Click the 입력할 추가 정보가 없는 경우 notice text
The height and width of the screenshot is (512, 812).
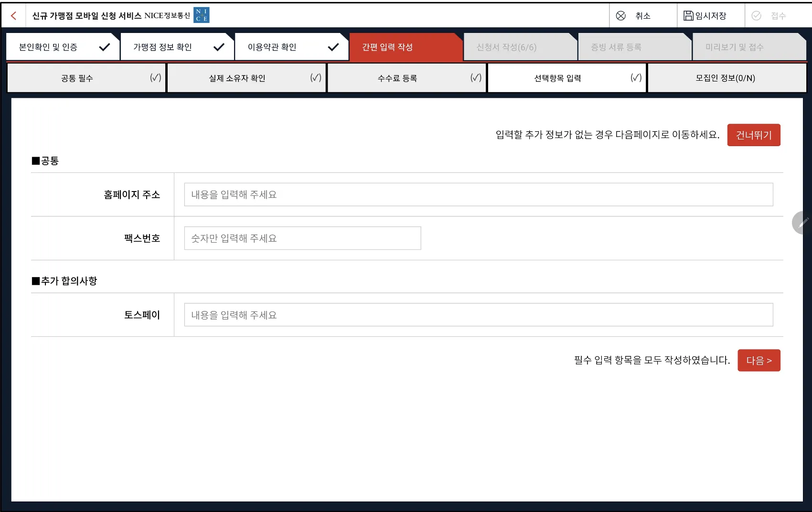608,135
